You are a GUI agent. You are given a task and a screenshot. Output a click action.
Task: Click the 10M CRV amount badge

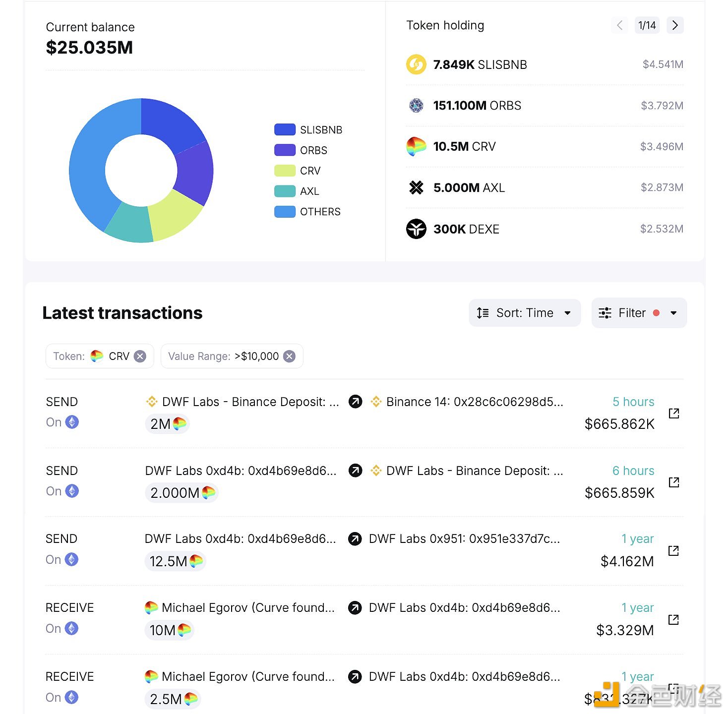pos(169,630)
